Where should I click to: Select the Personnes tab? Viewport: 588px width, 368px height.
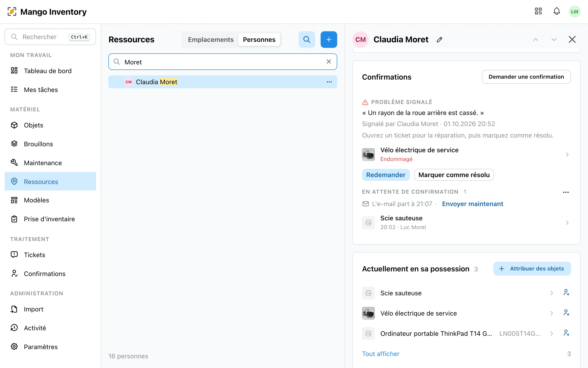(259, 39)
